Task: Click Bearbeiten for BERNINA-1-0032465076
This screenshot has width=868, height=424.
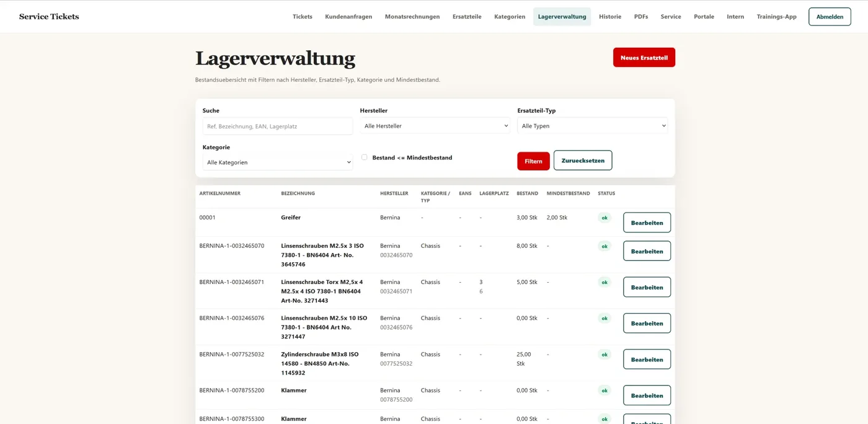Action: 647,323
